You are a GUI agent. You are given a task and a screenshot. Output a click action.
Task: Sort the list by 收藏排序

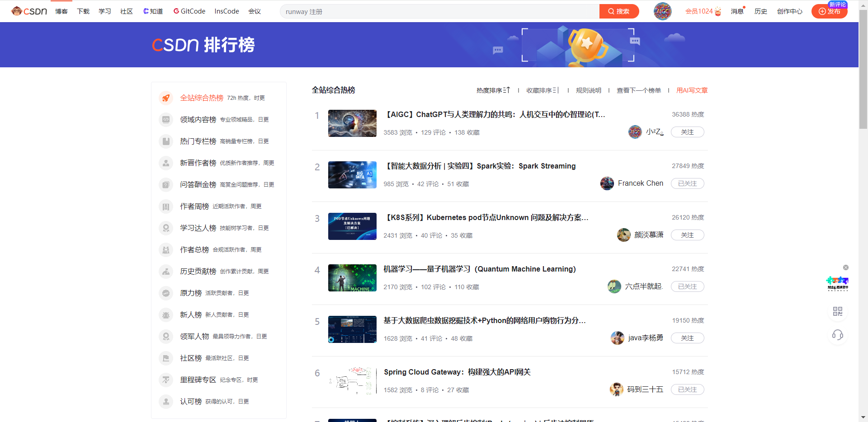[542, 90]
